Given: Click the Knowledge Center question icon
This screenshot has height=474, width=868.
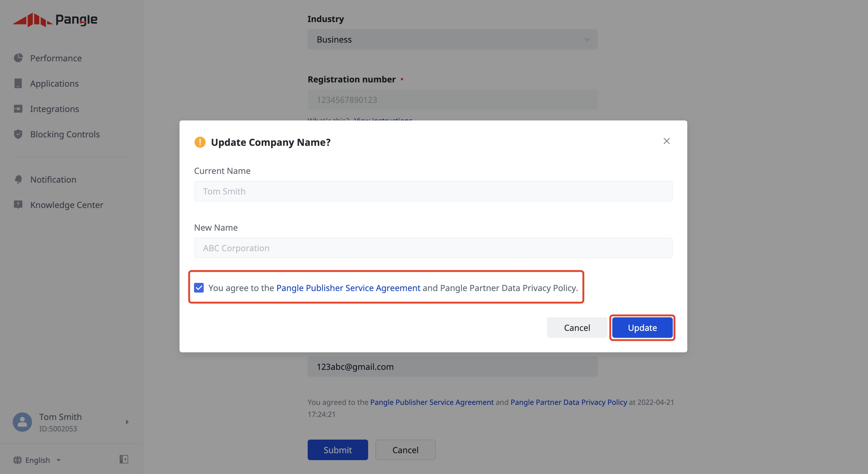Looking at the screenshot, I should (x=18, y=205).
